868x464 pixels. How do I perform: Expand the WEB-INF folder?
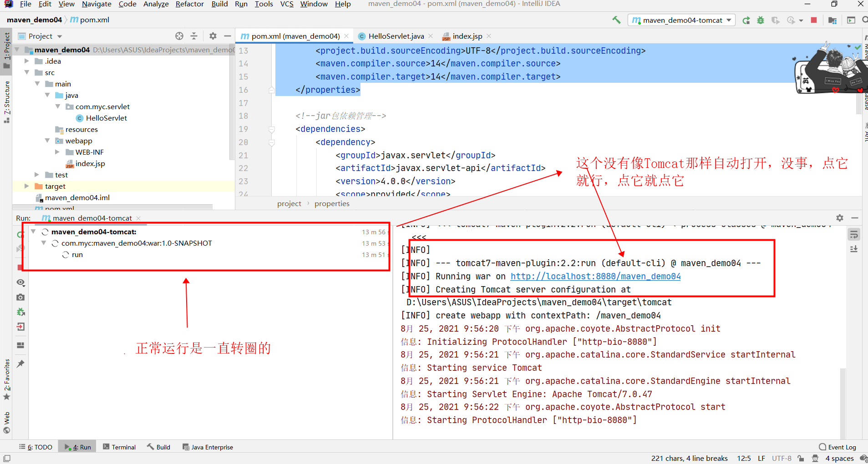(x=57, y=152)
